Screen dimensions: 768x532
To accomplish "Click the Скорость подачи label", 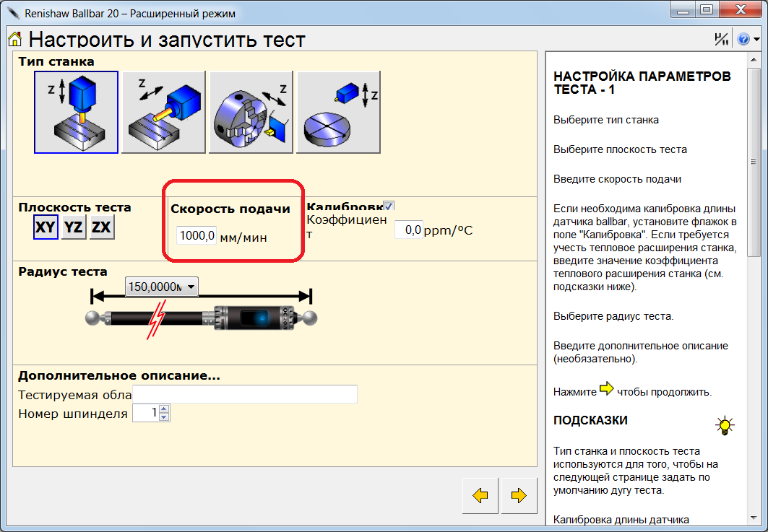I will pyautogui.click(x=230, y=209).
